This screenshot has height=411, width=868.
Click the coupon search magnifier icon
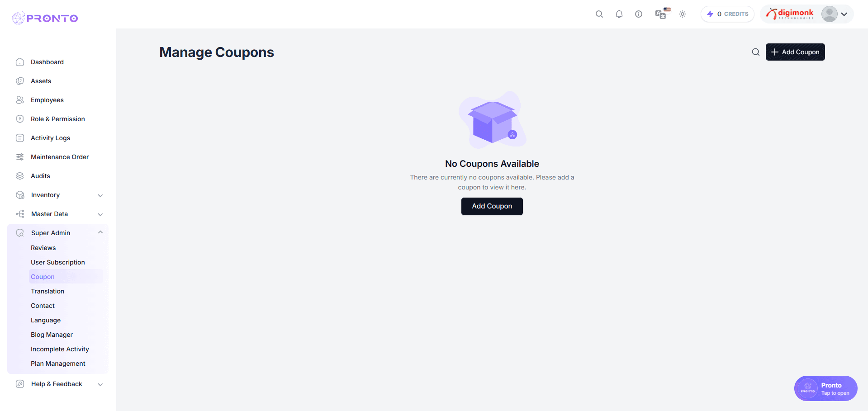(x=755, y=52)
